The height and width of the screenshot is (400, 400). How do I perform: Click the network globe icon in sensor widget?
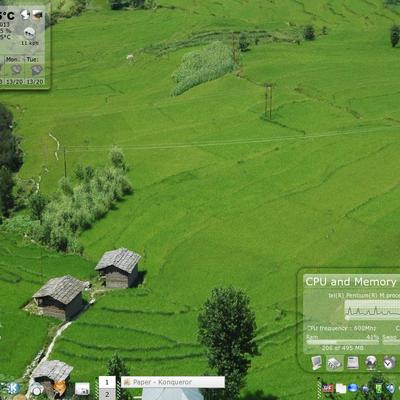(x=371, y=362)
